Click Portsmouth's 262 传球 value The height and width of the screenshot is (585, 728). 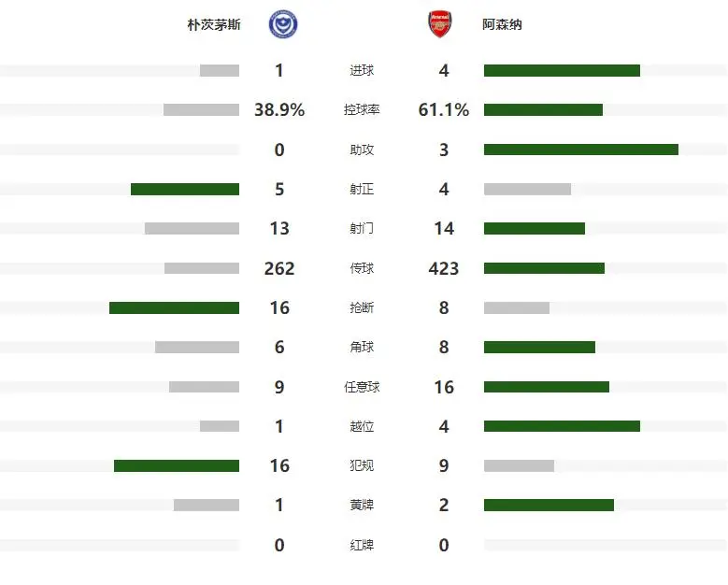point(279,269)
